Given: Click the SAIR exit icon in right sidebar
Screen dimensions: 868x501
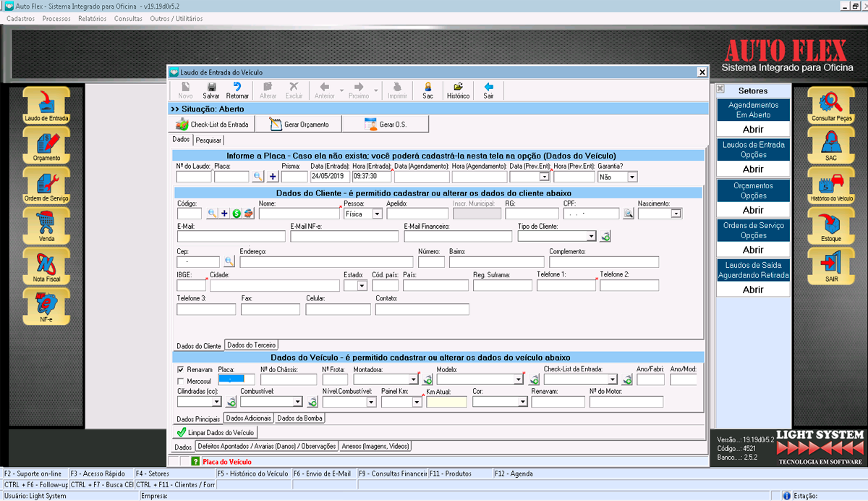Looking at the screenshot, I should tap(832, 266).
